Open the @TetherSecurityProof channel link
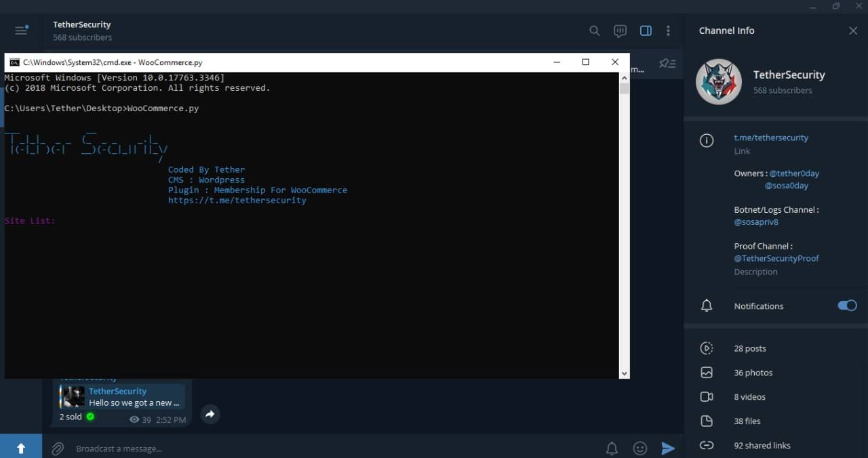Image resolution: width=868 pixels, height=458 pixels. pyautogui.click(x=776, y=258)
